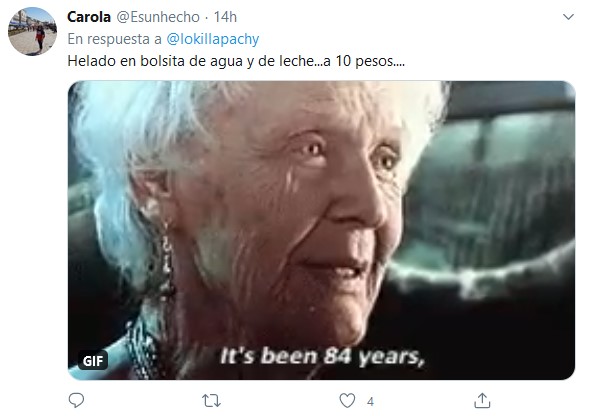Image resolution: width=590 pixels, height=416 pixels.
Task: Retweet Carola's tweet
Action: point(211,401)
